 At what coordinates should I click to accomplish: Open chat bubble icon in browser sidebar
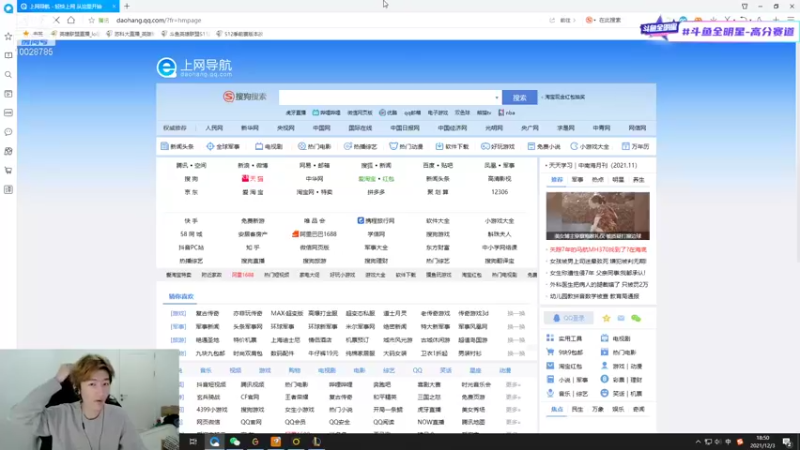click(8, 132)
